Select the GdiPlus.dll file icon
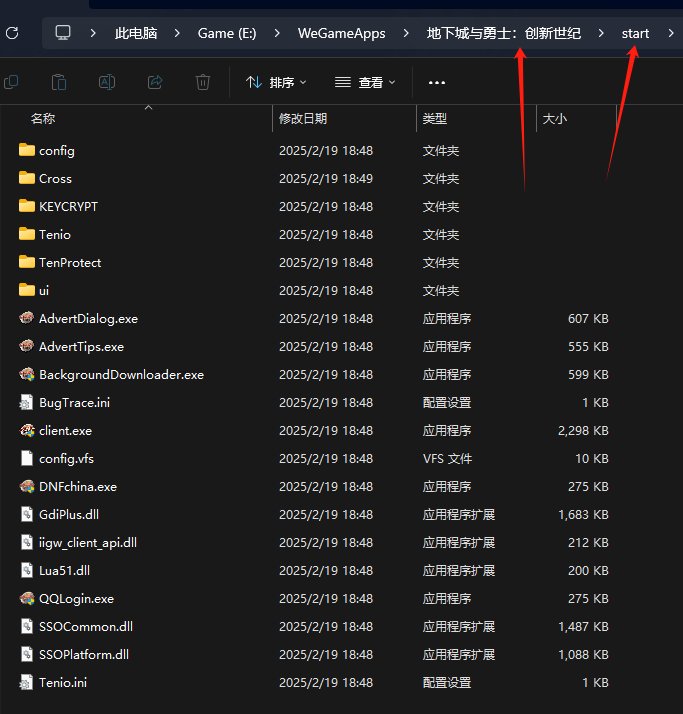 point(27,514)
